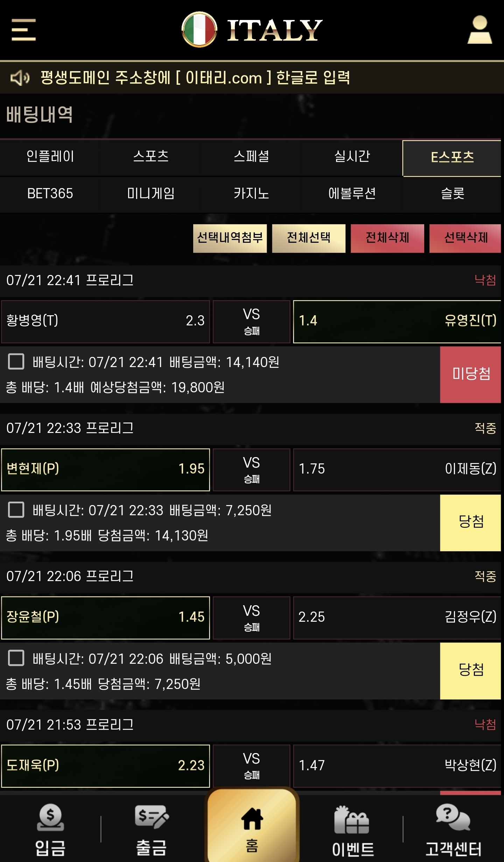Image resolution: width=504 pixels, height=862 pixels.
Task: Open the hamburger menu icon
Action: coord(23,30)
